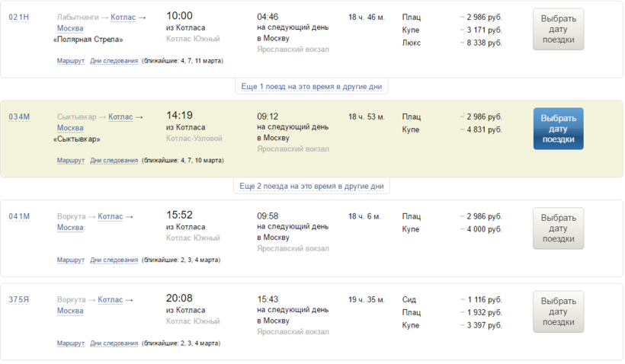Select trip date for train 021Н
Screen dimensions: 625x364
(x=558, y=30)
